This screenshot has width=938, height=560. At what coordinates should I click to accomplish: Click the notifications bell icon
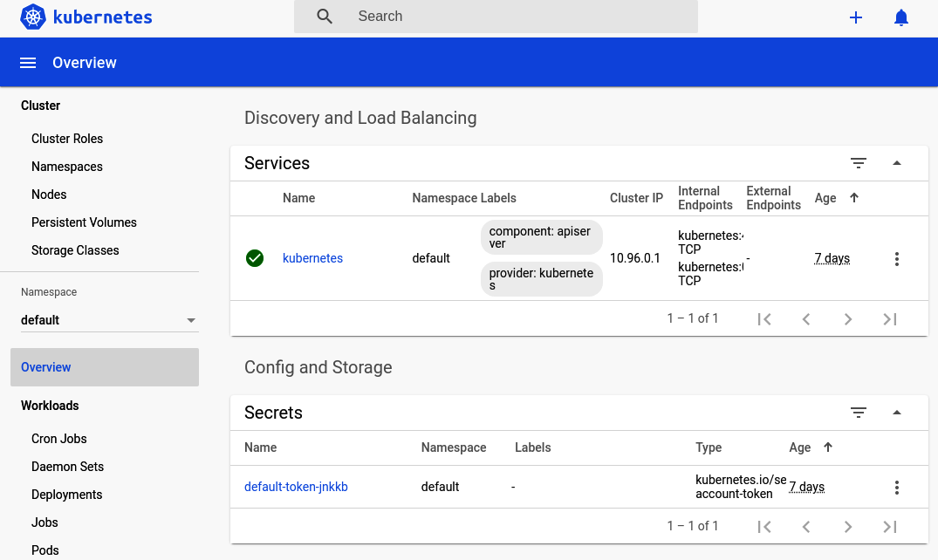coord(901,17)
